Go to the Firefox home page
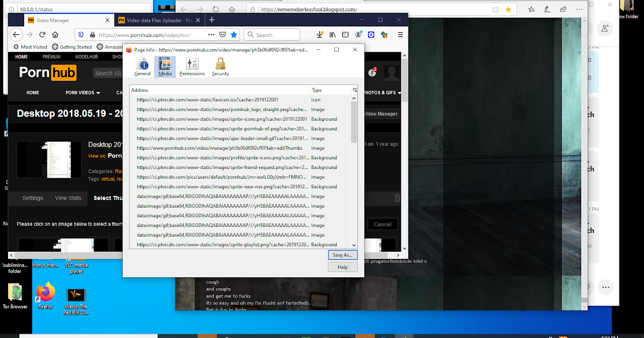 (x=55, y=34)
